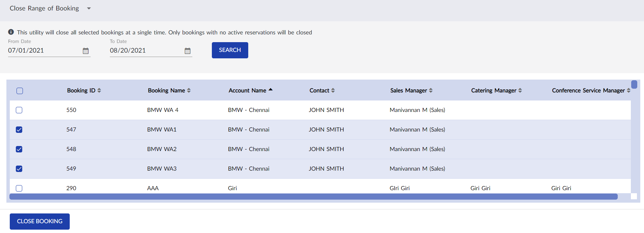
Task: Toggle Account Name ascending sort arrow
Action: point(270,90)
